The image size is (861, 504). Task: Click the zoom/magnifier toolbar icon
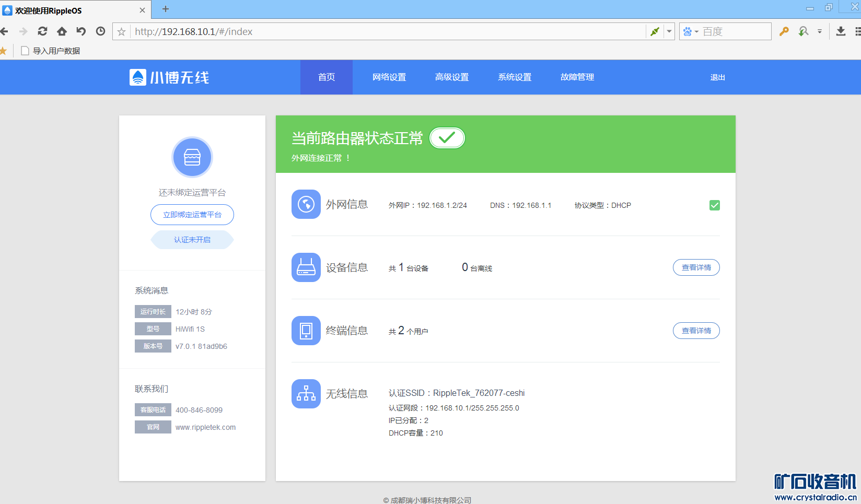[804, 31]
